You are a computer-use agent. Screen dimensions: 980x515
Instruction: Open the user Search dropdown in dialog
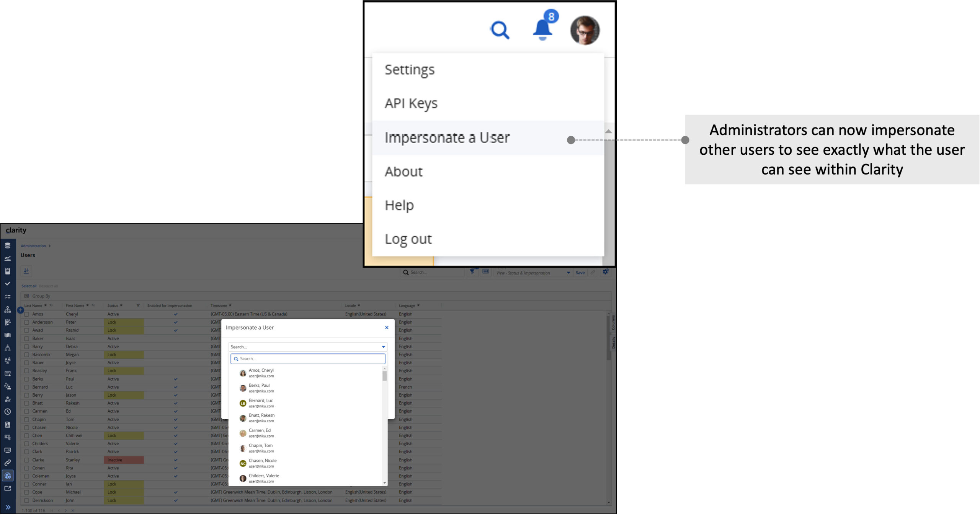pyautogui.click(x=308, y=347)
